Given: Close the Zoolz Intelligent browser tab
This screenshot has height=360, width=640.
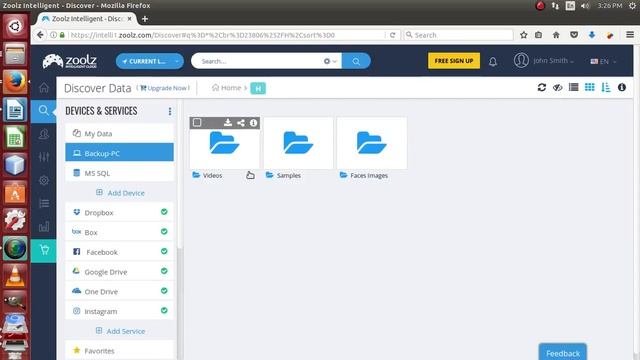Looking at the screenshot, I should 130,19.
